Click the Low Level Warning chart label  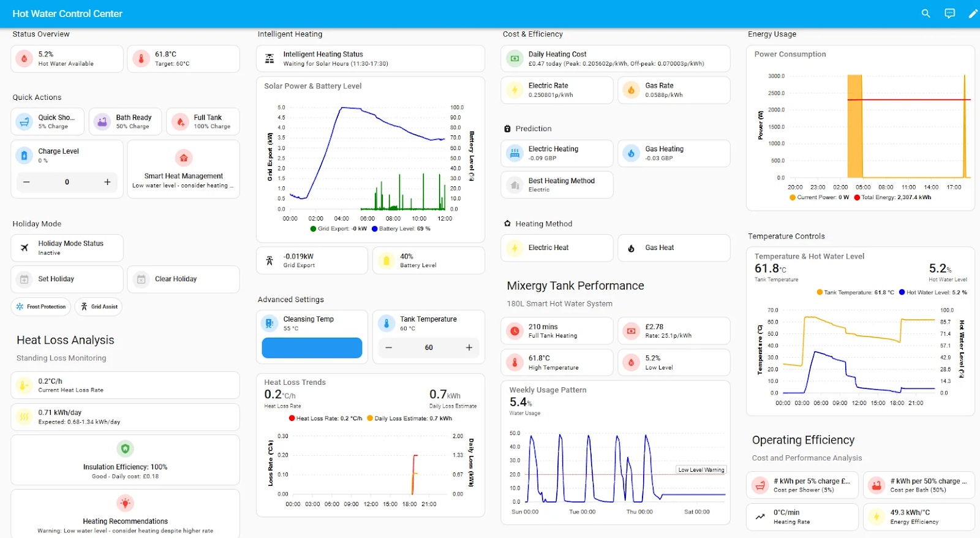tap(701, 470)
